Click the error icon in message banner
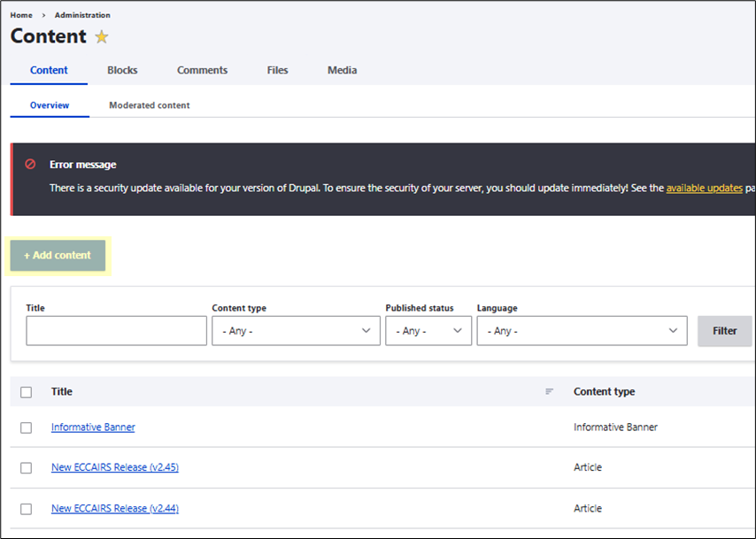756x539 pixels. coord(30,165)
